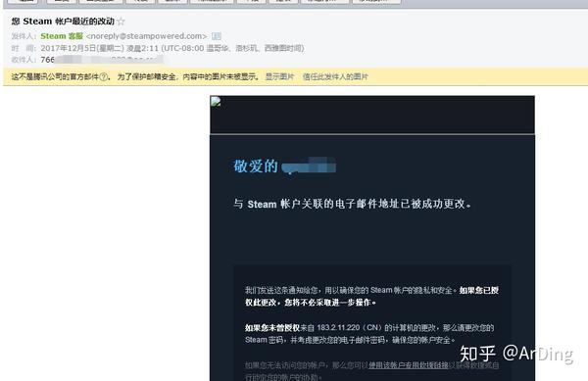Click the 我们发送这条通知给您 paragraph

(x=371, y=296)
